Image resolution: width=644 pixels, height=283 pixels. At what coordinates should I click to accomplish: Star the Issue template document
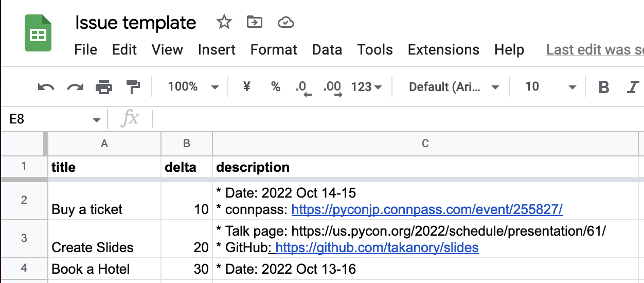tap(224, 22)
